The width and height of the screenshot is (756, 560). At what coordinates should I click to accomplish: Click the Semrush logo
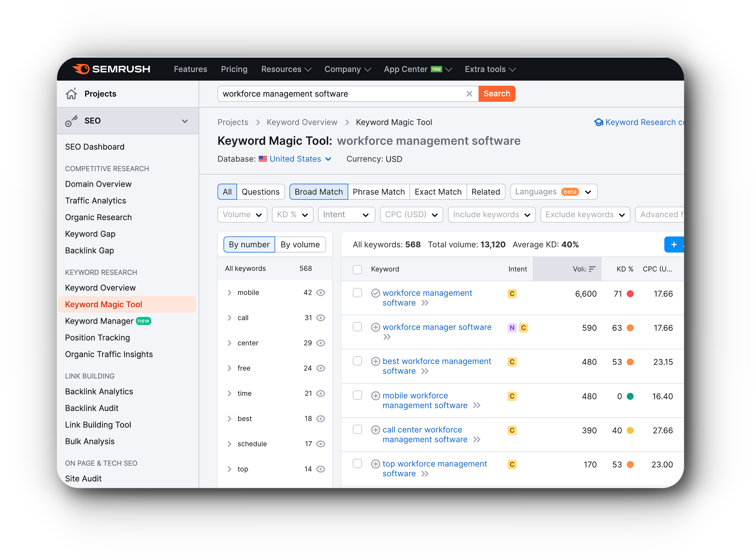tap(111, 69)
